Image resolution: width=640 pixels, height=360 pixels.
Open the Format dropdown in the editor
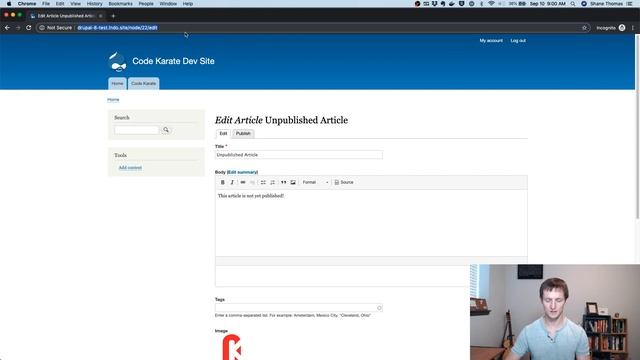(315, 182)
